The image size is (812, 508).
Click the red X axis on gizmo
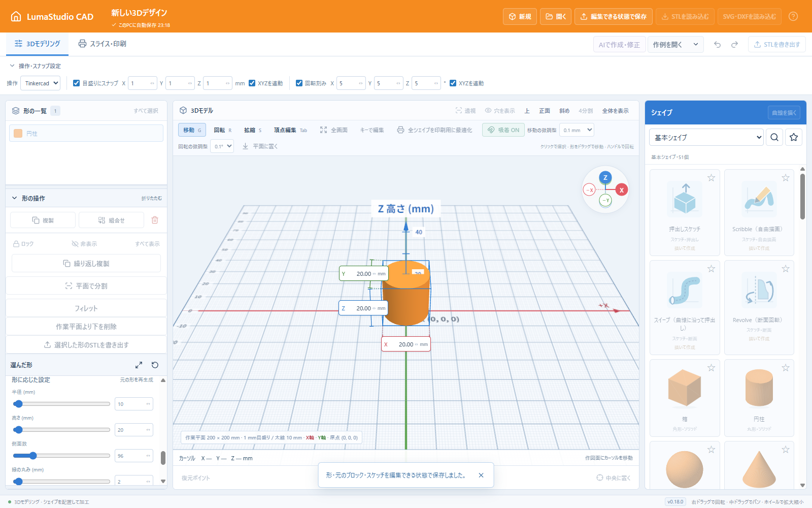pyautogui.click(x=622, y=190)
